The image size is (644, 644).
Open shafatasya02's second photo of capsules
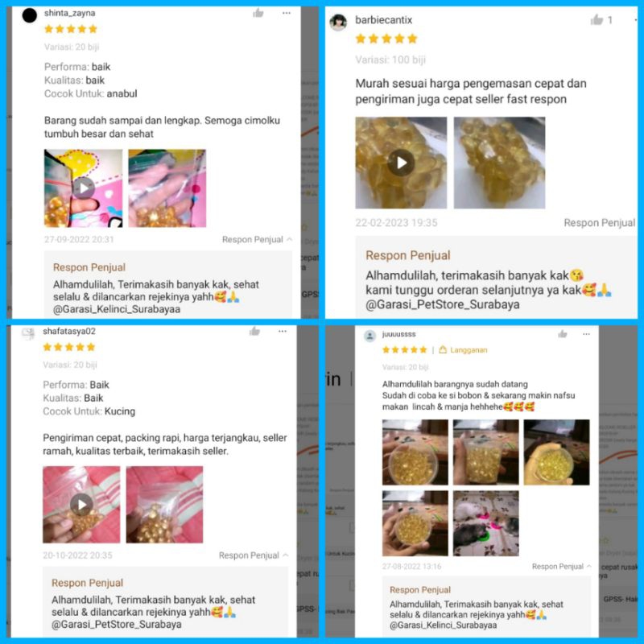[x=164, y=505]
